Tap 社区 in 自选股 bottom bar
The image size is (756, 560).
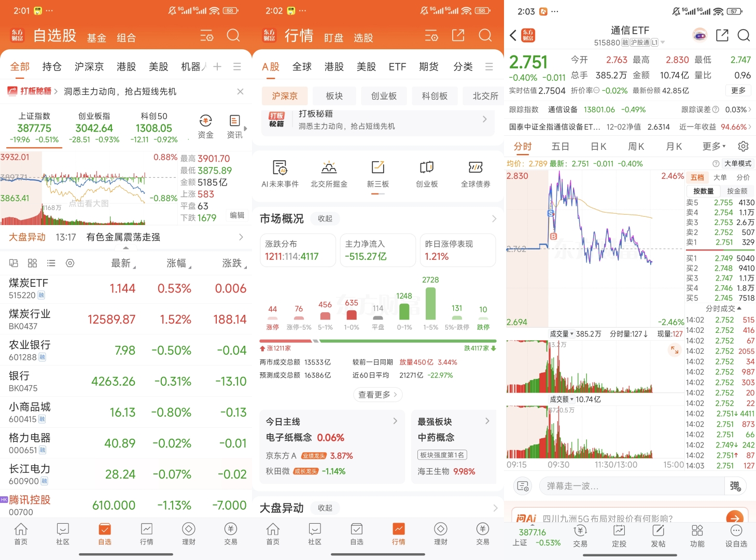coord(63,534)
